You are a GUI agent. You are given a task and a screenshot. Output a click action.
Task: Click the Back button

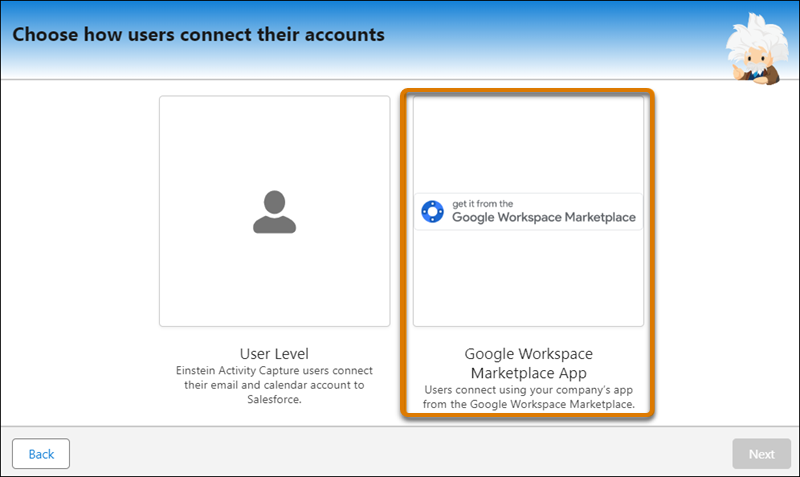point(41,454)
